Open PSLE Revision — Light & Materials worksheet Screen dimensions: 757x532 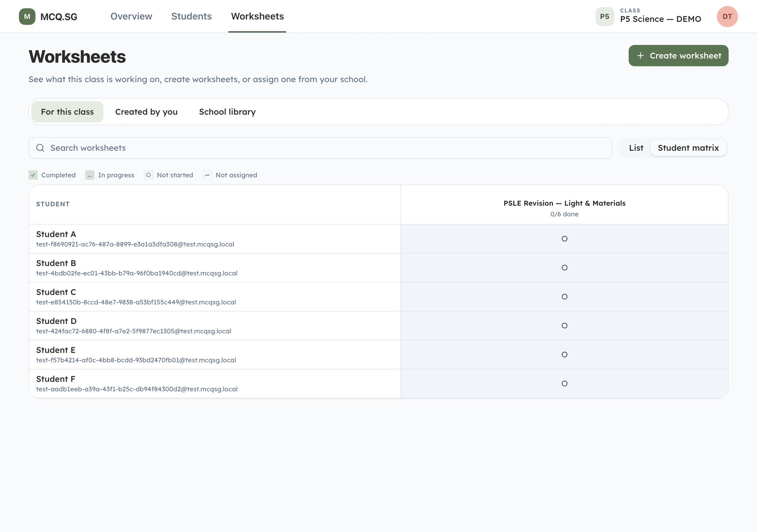pyautogui.click(x=564, y=203)
